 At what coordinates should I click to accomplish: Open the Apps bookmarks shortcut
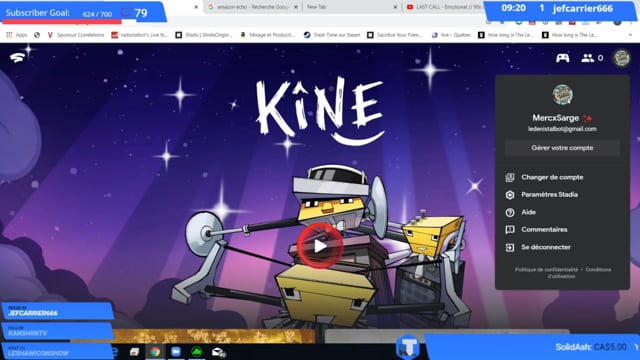pyautogui.click(x=17, y=35)
